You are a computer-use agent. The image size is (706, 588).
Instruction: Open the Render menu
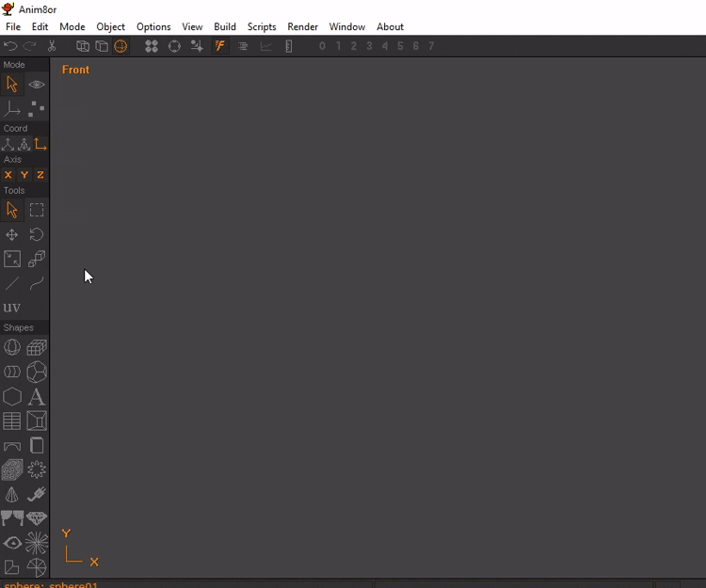(x=302, y=26)
